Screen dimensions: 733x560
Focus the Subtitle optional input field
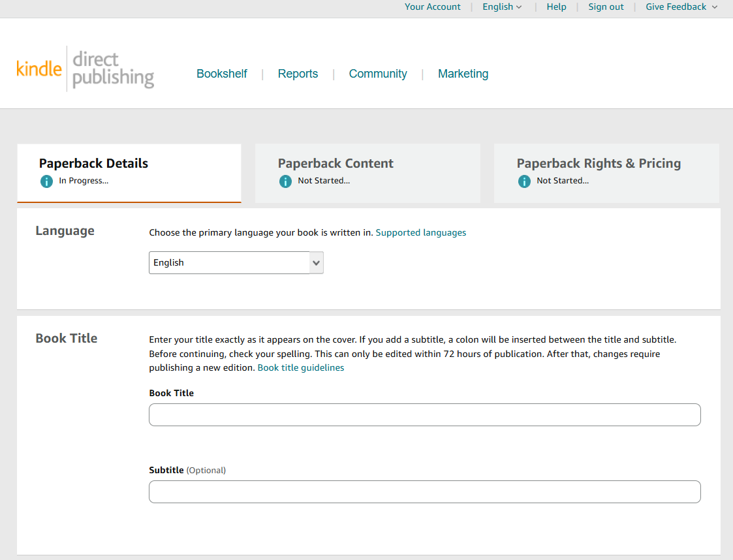pyautogui.click(x=424, y=491)
